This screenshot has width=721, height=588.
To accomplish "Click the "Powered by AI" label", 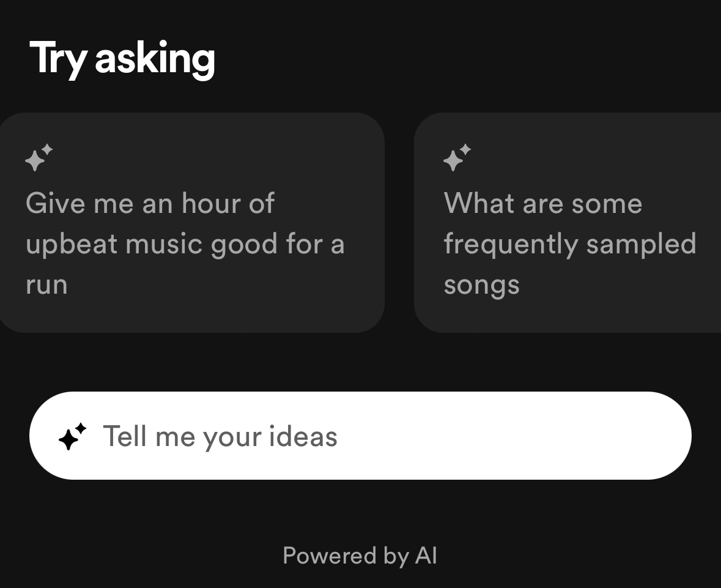I will point(360,556).
